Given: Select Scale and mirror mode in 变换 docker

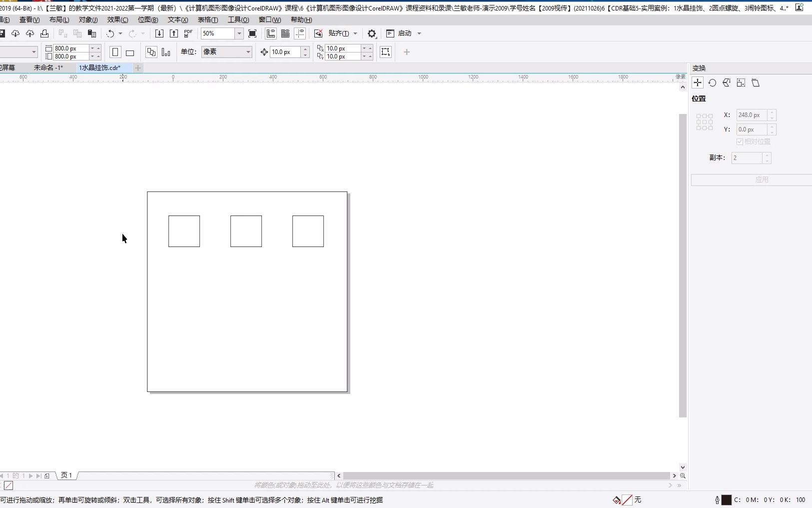Looking at the screenshot, I should 727,83.
